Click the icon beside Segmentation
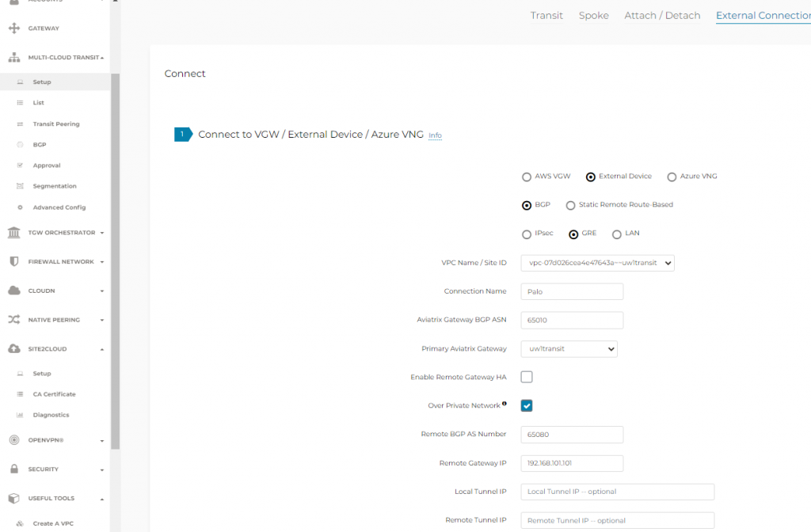This screenshot has width=811, height=532. point(20,186)
